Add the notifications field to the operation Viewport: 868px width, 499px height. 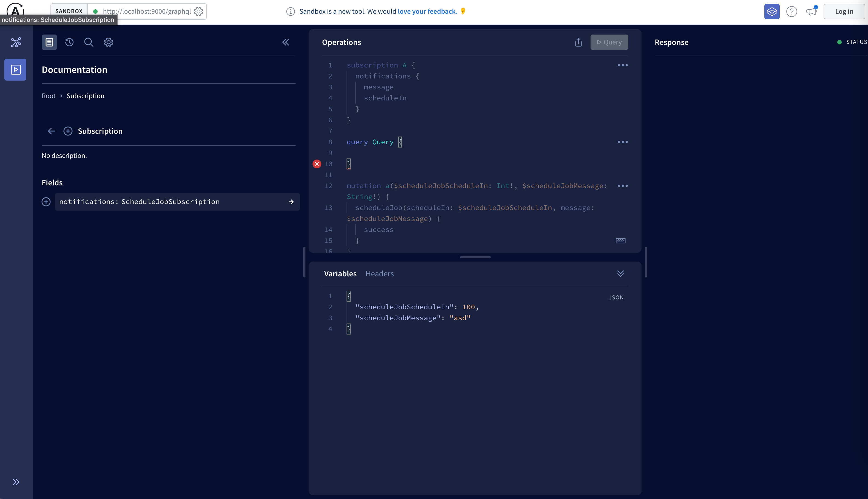point(46,202)
